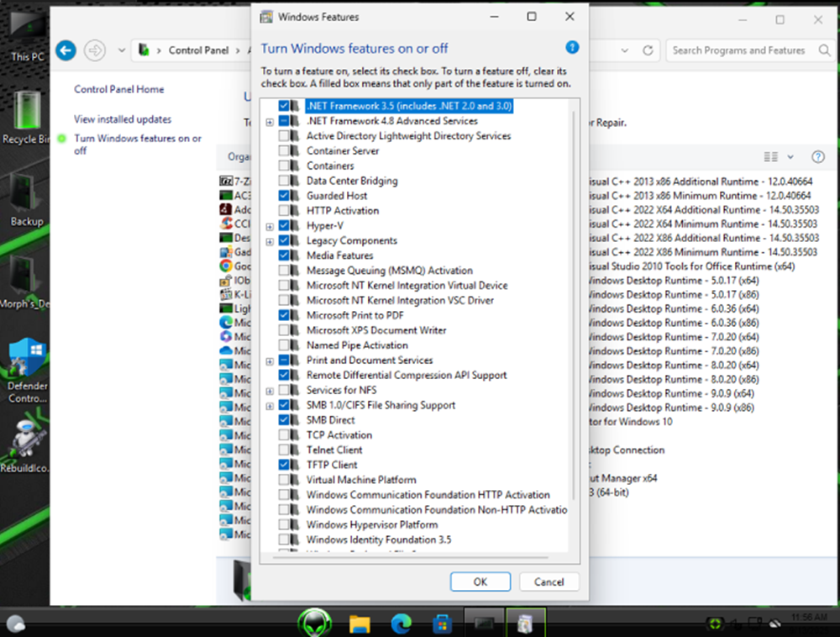Uncheck the Microsoft Print to PDF feature

coord(284,315)
